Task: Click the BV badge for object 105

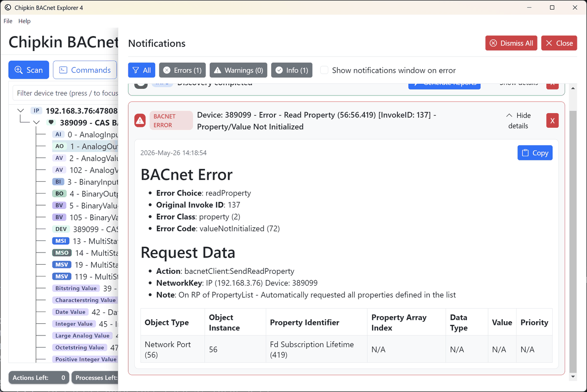Action: 59,217
